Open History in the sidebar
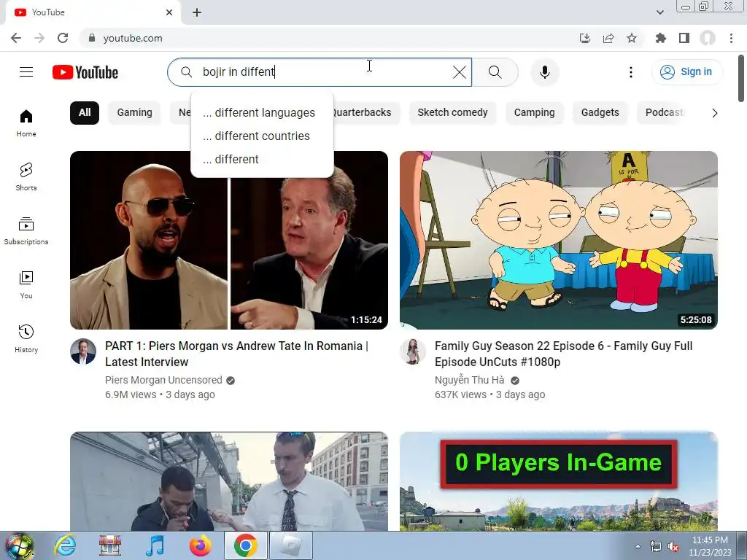 click(x=26, y=338)
